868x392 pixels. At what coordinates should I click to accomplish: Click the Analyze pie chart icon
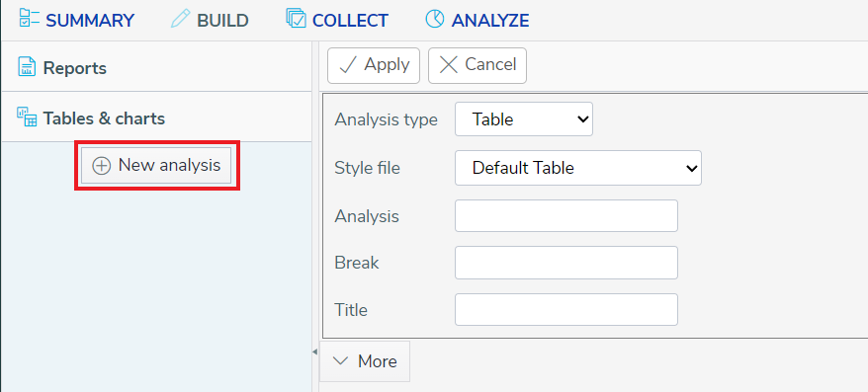coord(435,18)
